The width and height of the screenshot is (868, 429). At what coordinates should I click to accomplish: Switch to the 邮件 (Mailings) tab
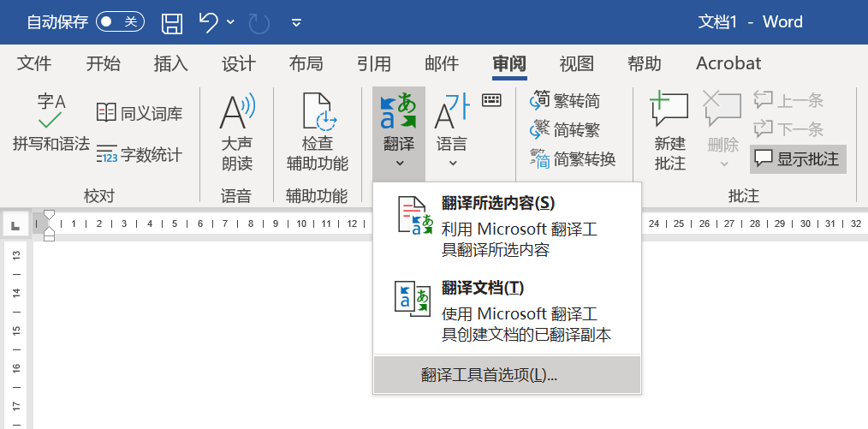coord(442,63)
